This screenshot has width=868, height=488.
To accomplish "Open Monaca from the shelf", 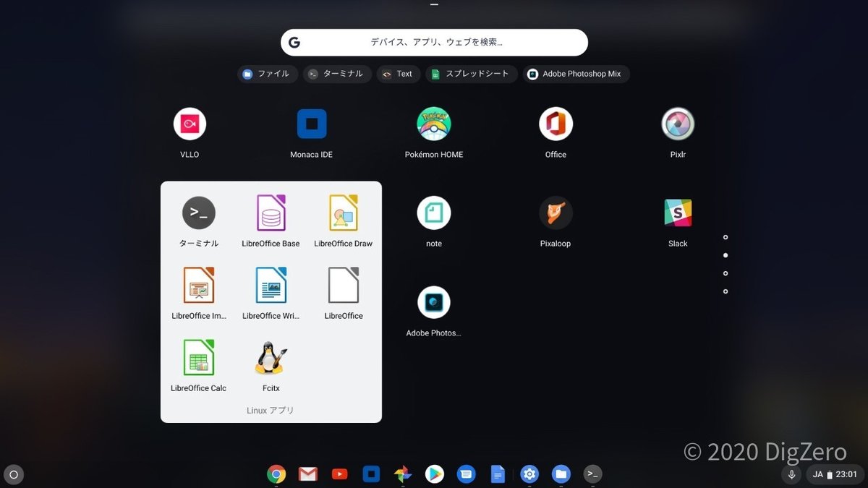I will click(x=371, y=474).
